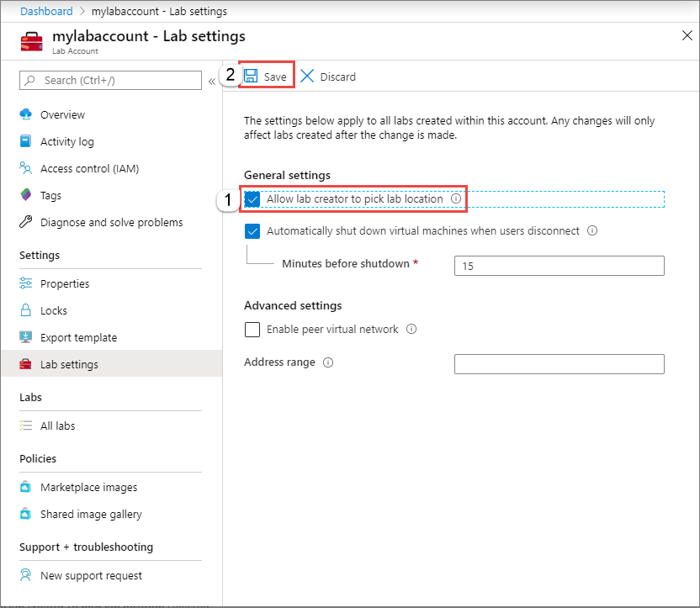This screenshot has height=608, width=700.
Task: Click the General settings heading
Action: pos(287,175)
